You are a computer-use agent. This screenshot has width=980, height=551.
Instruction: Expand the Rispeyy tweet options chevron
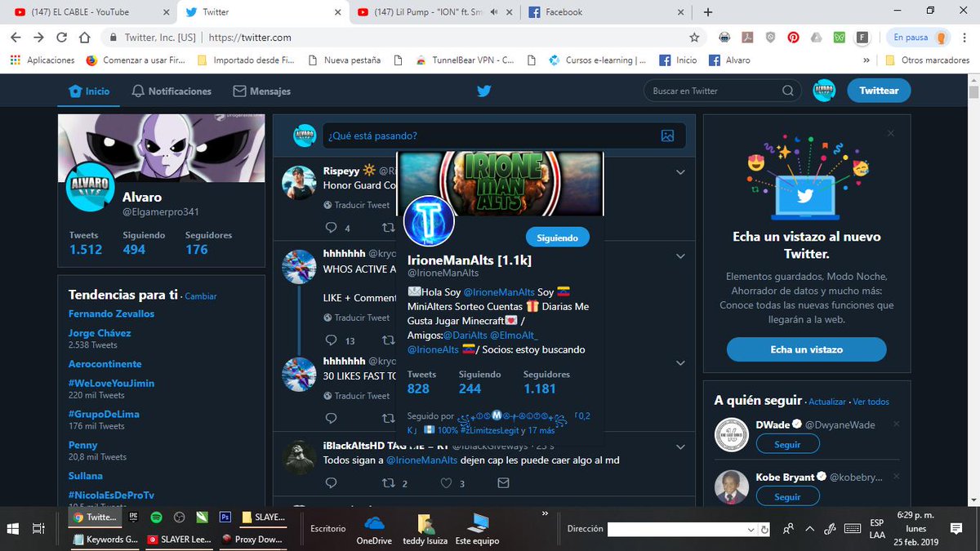pyautogui.click(x=680, y=171)
